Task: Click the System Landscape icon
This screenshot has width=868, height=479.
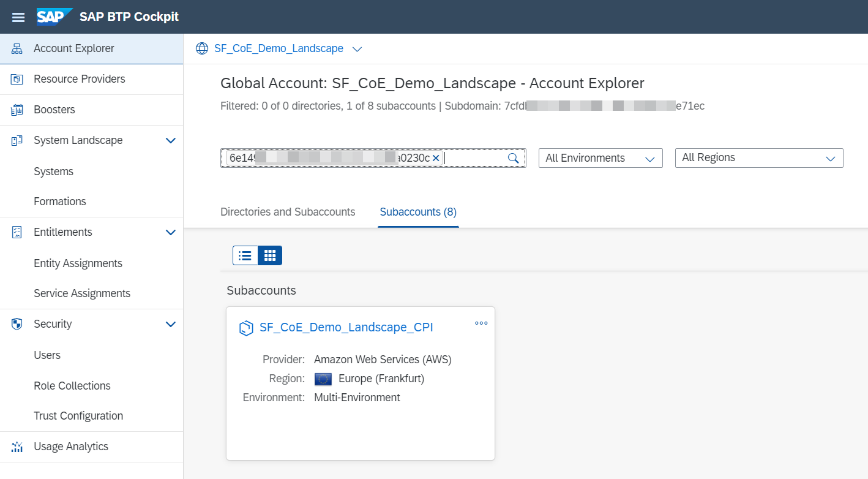Action: (17, 141)
